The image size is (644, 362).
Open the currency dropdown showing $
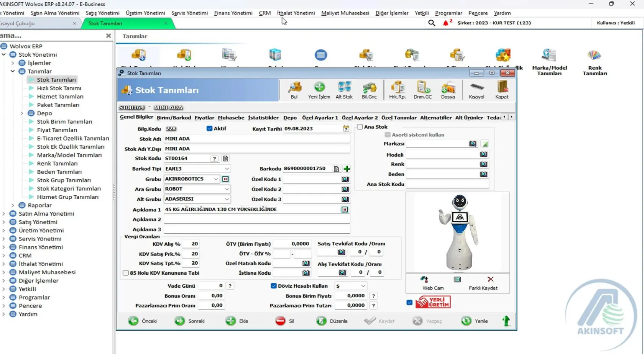coord(363,286)
